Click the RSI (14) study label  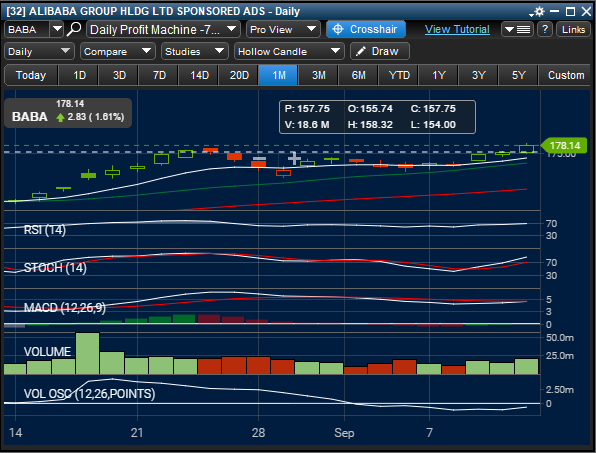click(45, 230)
